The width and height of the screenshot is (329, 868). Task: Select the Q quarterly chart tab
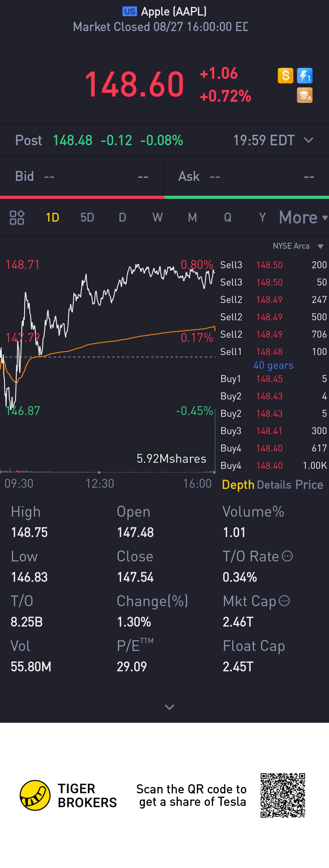tap(228, 217)
